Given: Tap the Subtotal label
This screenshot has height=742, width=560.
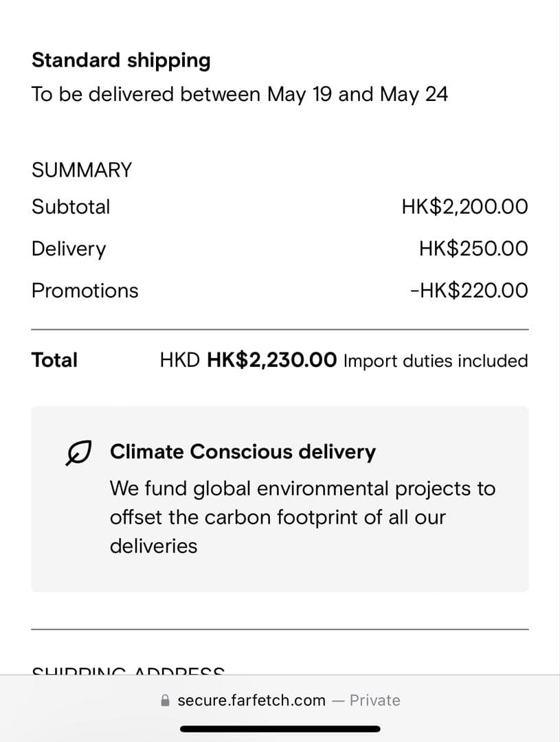Looking at the screenshot, I should [x=71, y=207].
